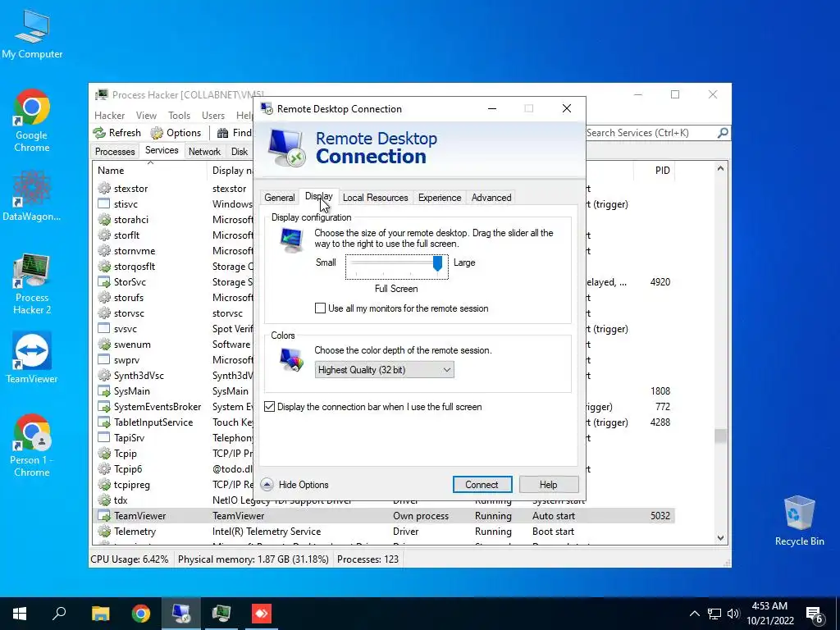Open Person 1 - Chrome desktop shortcut
Image resolution: width=840 pixels, height=630 pixels.
coord(32,445)
